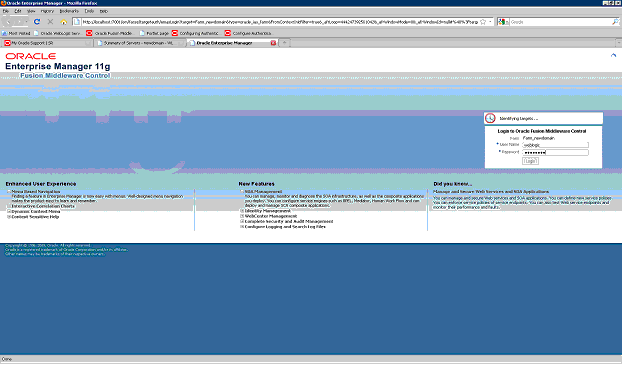Collapse the Menu Based Navigation item
This screenshot has height=366, width=625.
(x=9, y=192)
